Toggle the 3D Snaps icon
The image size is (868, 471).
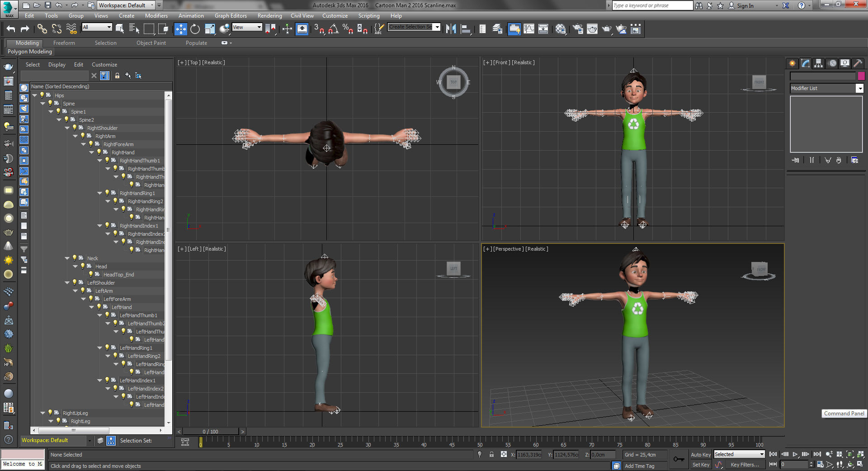[319, 29]
